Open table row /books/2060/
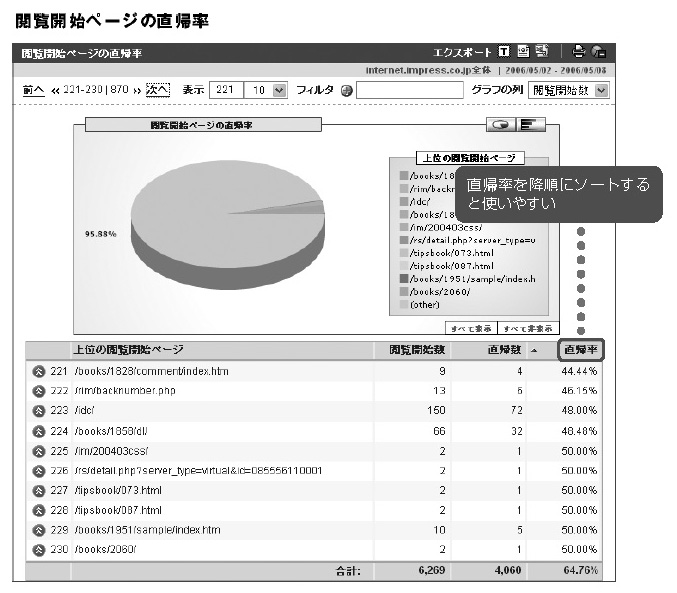The width and height of the screenshot is (677, 593). pyautogui.click(x=105, y=550)
